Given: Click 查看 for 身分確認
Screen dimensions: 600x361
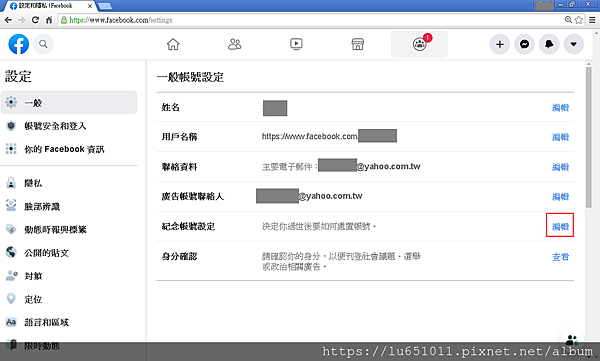Looking at the screenshot, I should coord(560,257).
